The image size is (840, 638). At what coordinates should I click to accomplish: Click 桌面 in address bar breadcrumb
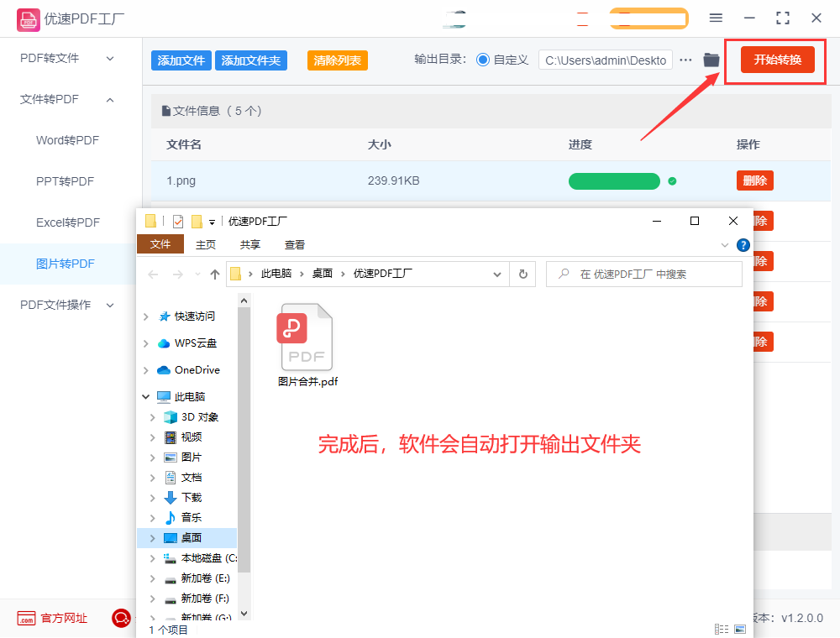click(x=323, y=274)
